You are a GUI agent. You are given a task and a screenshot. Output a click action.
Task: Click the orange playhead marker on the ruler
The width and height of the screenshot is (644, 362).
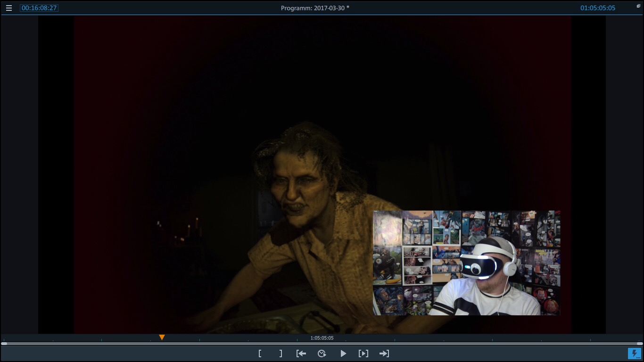(x=162, y=337)
